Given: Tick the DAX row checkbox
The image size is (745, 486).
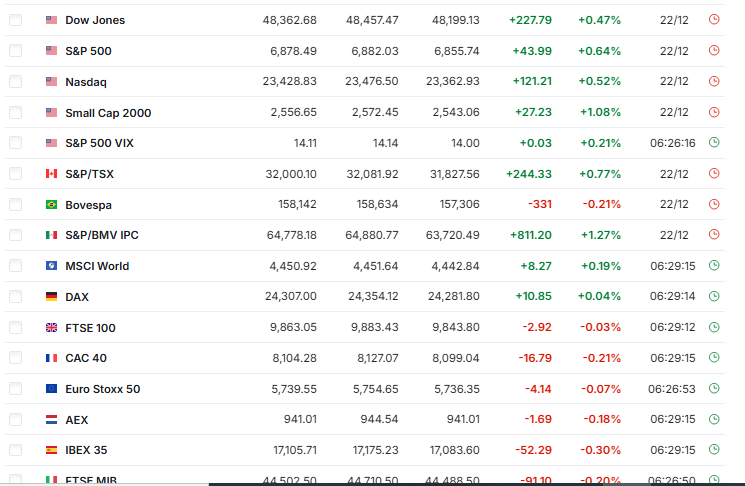Looking at the screenshot, I should point(16,296).
